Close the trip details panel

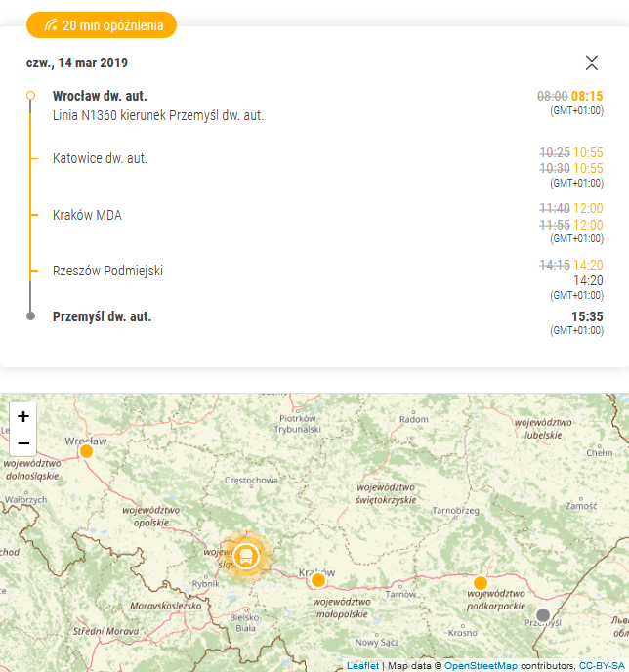click(591, 63)
